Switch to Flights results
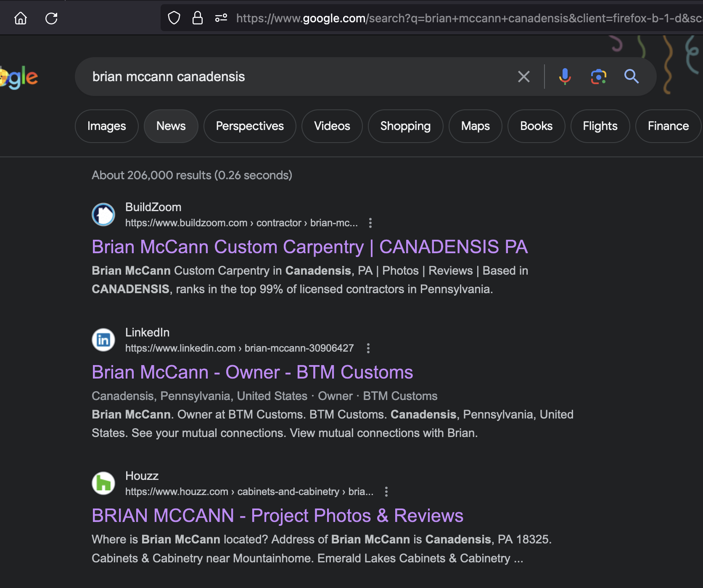Screen dimensions: 703x588 coord(600,126)
